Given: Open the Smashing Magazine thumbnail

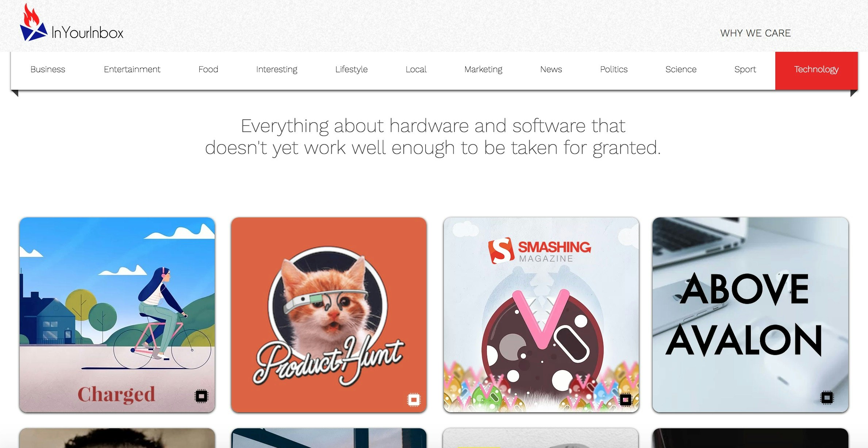Looking at the screenshot, I should (x=541, y=315).
